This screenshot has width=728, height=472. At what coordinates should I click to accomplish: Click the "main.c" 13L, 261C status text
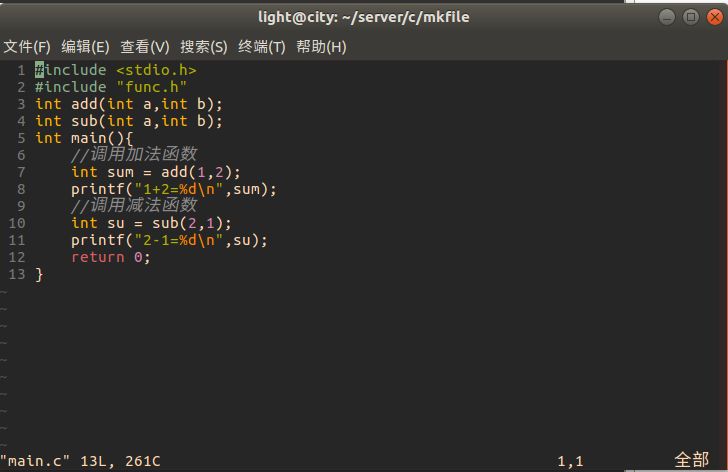[x=80, y=461]
